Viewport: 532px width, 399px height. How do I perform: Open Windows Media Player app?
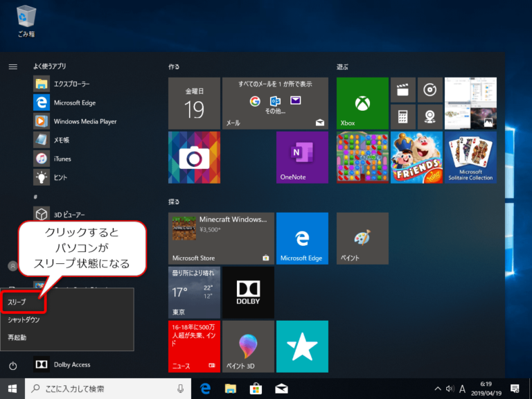75,121
